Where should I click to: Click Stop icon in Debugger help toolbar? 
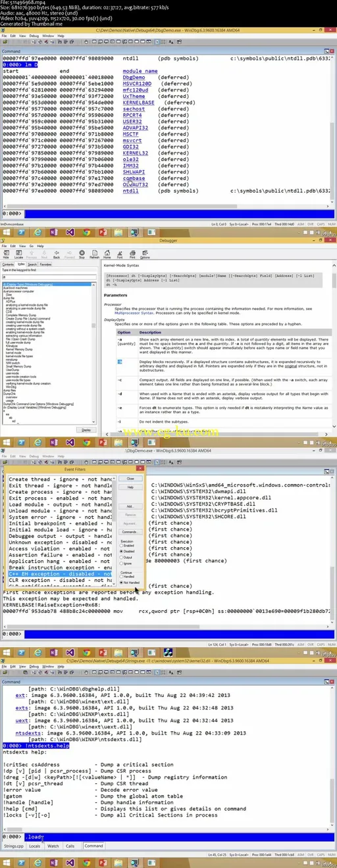pos(82,254)
